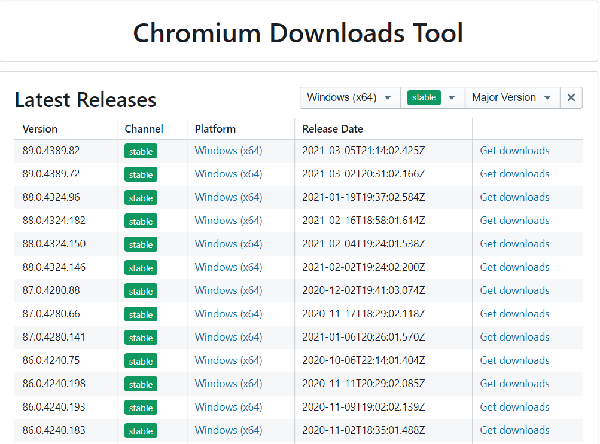The image size is (600, 444).
Task: Click the Latest Releases heading
Action: [x=85, y=100]
